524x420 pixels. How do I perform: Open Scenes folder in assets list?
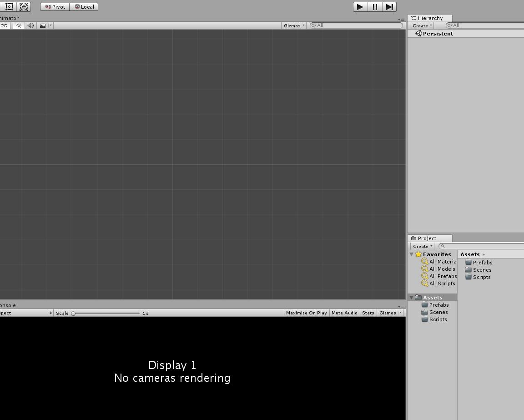pyautogui.click(x=482, y=270)
